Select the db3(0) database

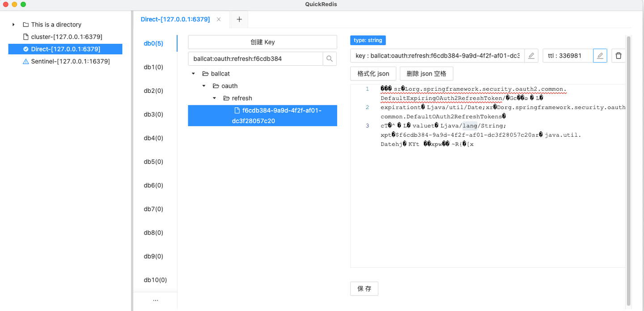pos(152,114)
